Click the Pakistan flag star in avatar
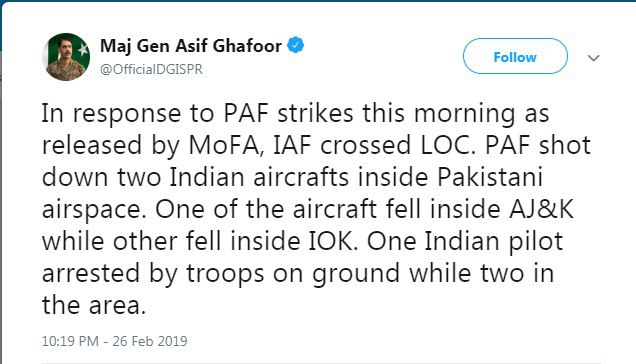Viewport: 636px width, 364px height. pyautogui.click(x=83, y=50)
